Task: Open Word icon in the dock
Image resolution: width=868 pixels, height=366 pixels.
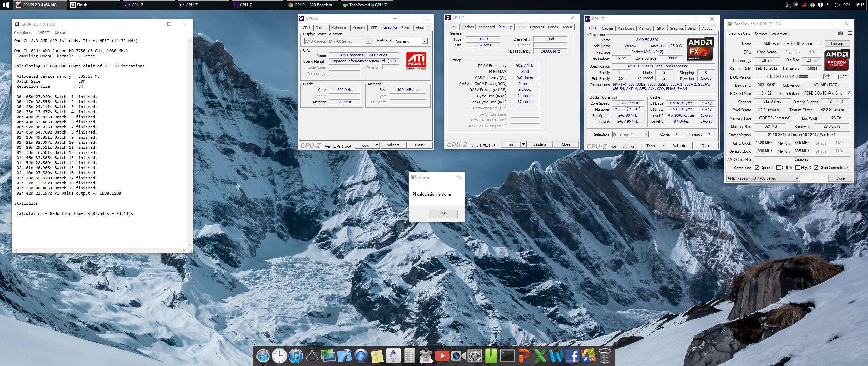Action: (x=556, y=356)
